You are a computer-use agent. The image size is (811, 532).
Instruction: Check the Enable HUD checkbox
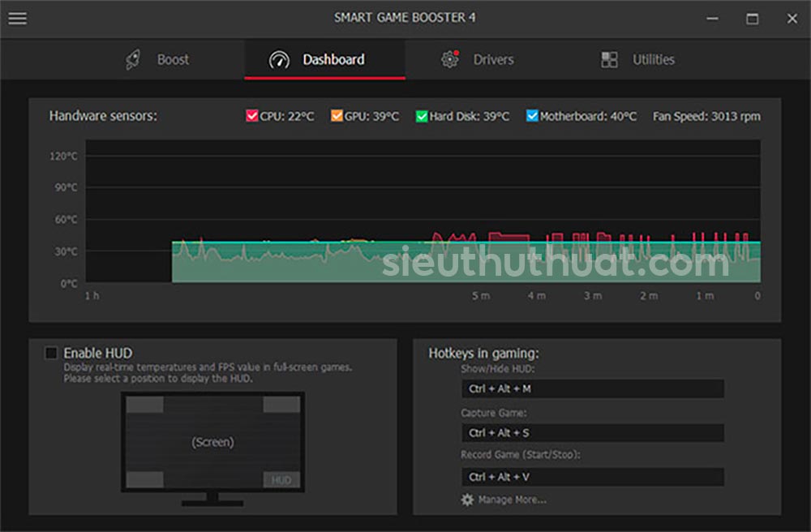52,353
